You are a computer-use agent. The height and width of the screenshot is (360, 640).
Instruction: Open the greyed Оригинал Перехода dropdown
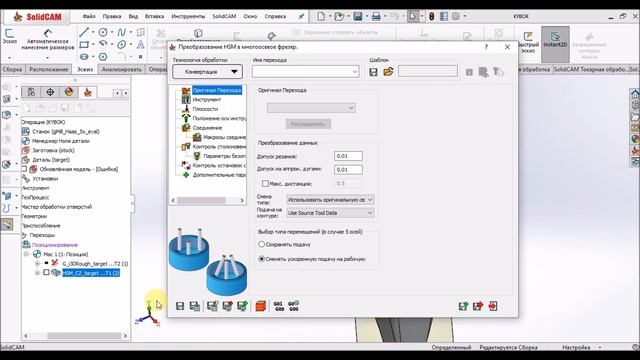click(x=311, y=108)
